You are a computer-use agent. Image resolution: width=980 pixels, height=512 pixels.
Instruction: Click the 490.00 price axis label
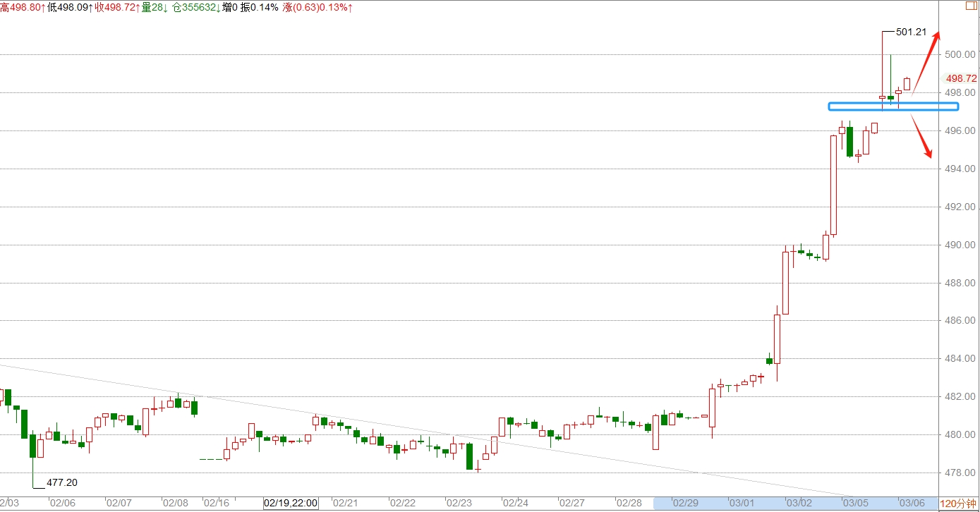tap(961, 245)
